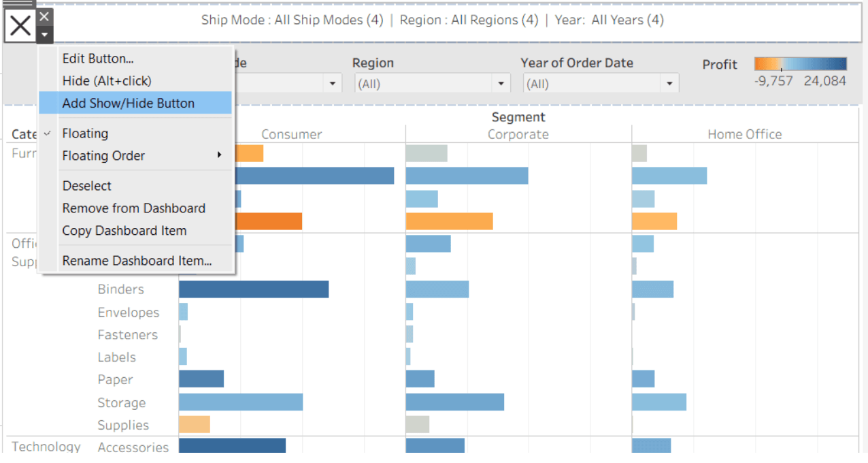Select the Consumer Binders profit bar

point(254,289)
